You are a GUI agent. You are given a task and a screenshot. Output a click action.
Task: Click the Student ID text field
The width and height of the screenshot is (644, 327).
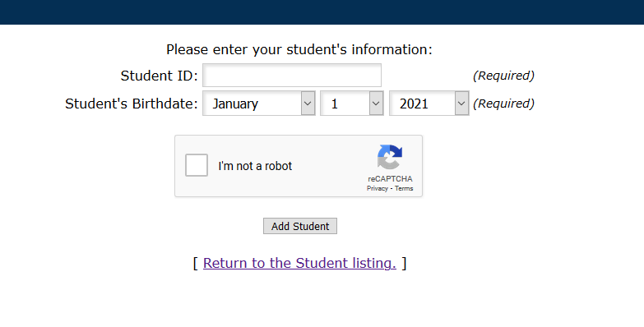click(x=292, y=76)
